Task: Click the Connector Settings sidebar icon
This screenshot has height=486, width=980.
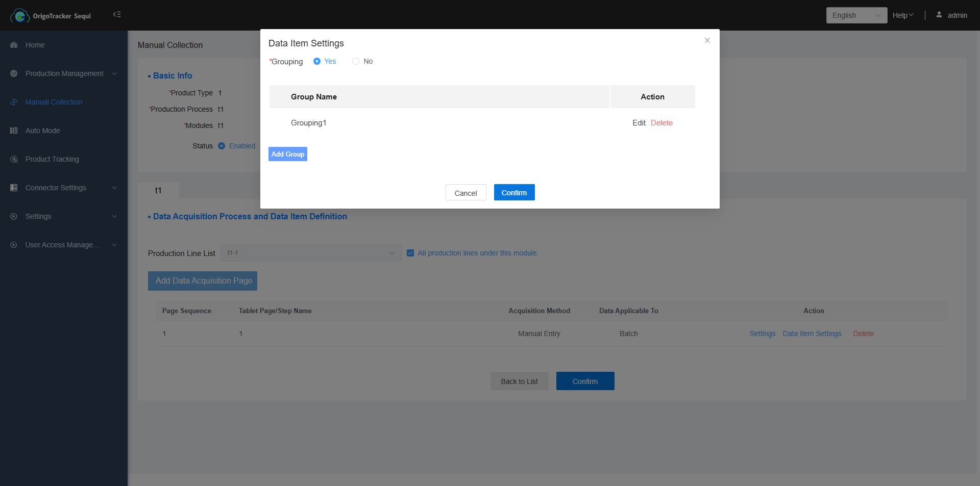Action: [x=14, y=188]
